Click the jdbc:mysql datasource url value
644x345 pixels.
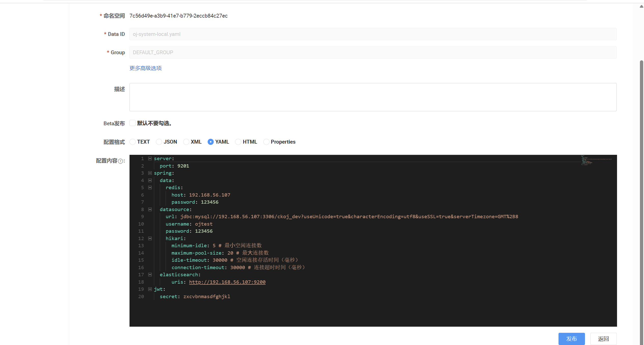[349, 217]
